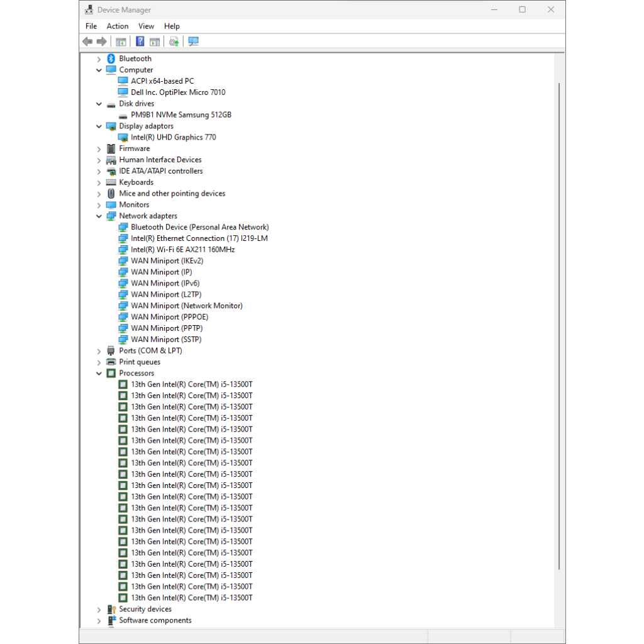This screenshot has width=644, height=644.
Task: Click the Back arrow in toolbar
Action: 87,42
